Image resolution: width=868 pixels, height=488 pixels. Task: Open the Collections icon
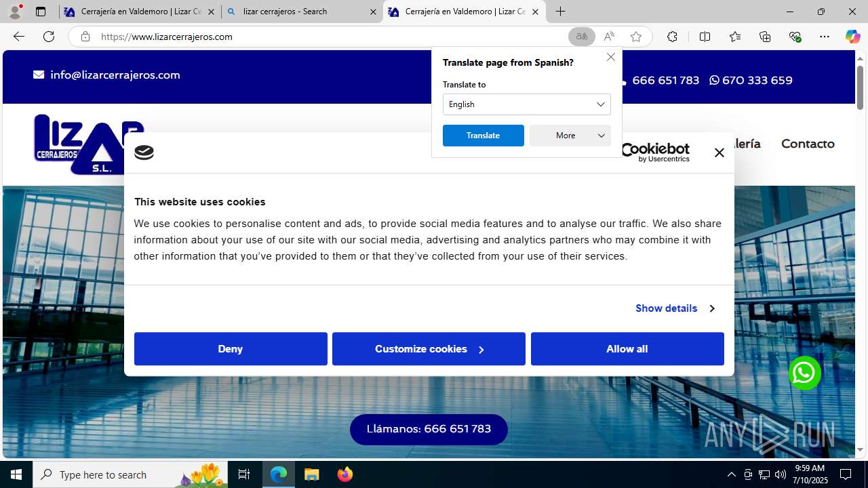765,37
